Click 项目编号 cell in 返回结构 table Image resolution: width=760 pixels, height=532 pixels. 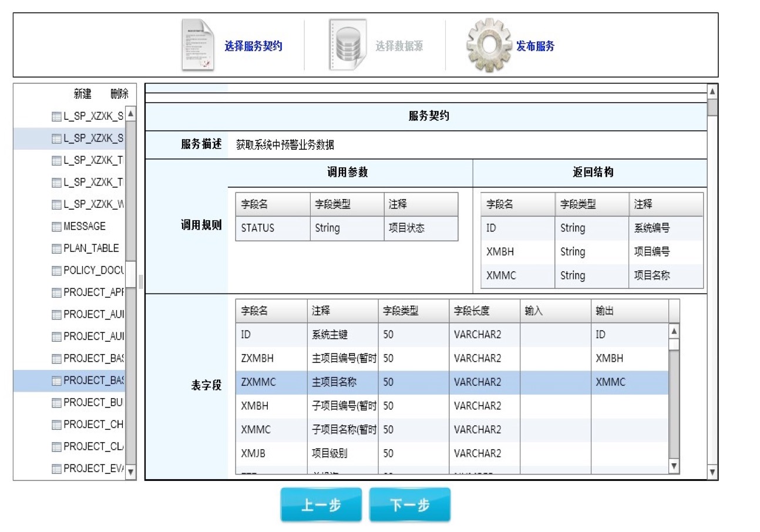point(666,252)
